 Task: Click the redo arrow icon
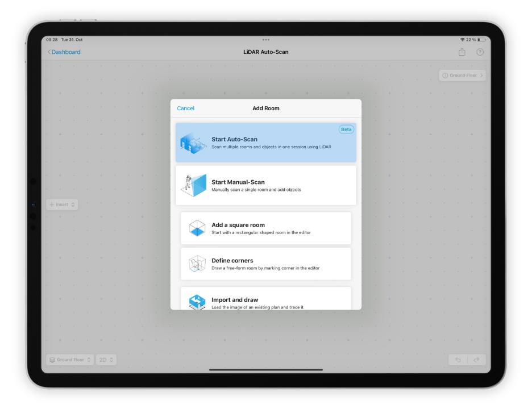click(476, 360)
